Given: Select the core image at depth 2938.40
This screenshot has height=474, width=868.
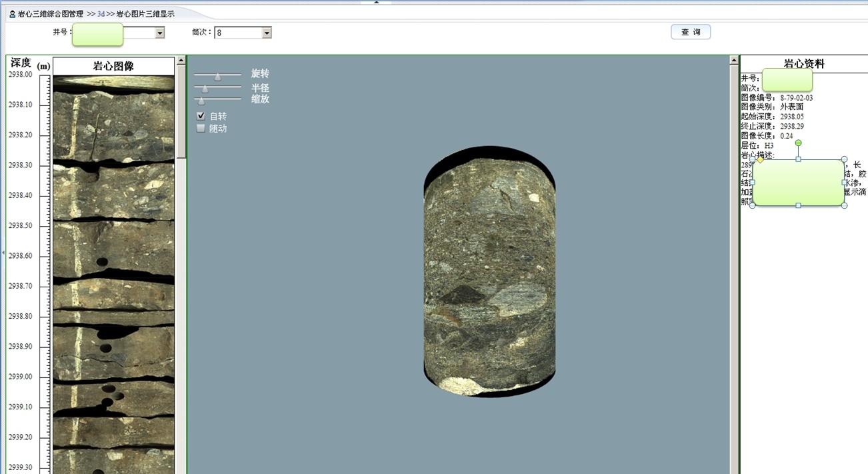Looking at the screenshot, I should click(113, 192).
